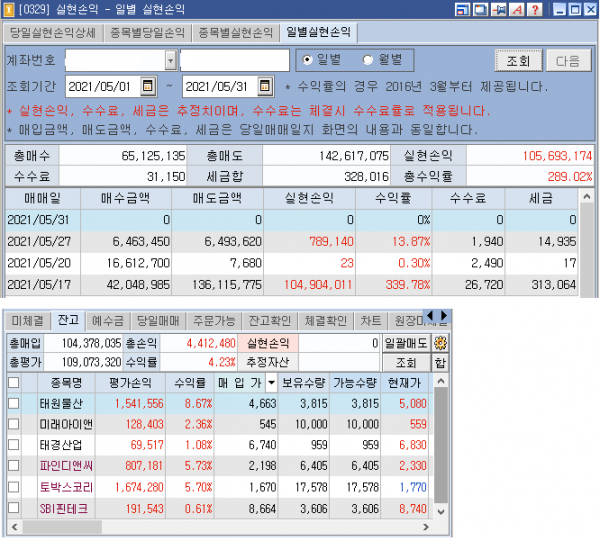Click the 다음 button
The image size is (600, 541).
(x=568, y=60)
